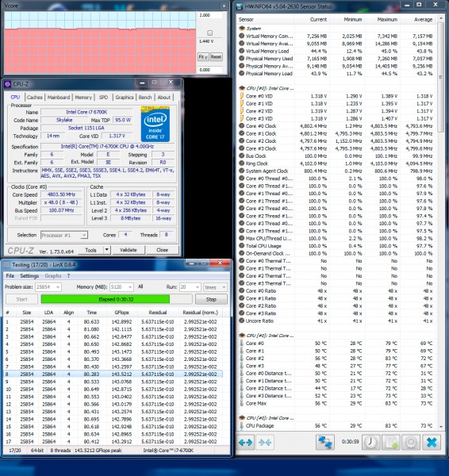This screenshot has height=476, width=449.
Task: Collapse the CPU [#0] temperatures sensor group
Action: 242,336
